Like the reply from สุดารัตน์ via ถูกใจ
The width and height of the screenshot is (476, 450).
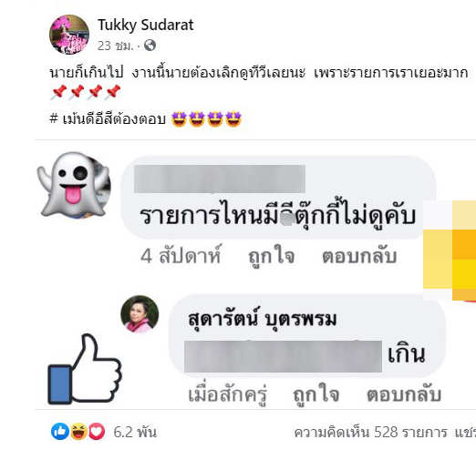[x=316, y=394]
